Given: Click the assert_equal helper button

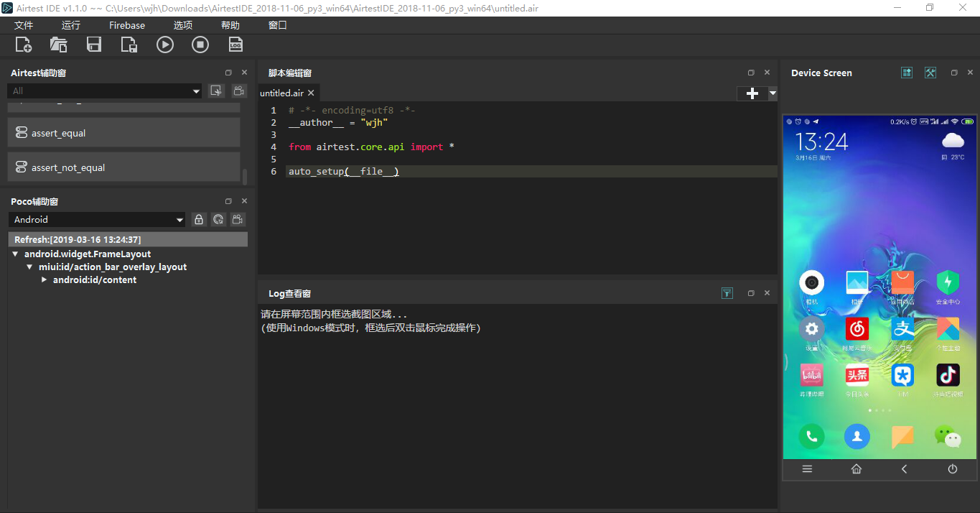Looking at the screenshot, I should (123, 133).
